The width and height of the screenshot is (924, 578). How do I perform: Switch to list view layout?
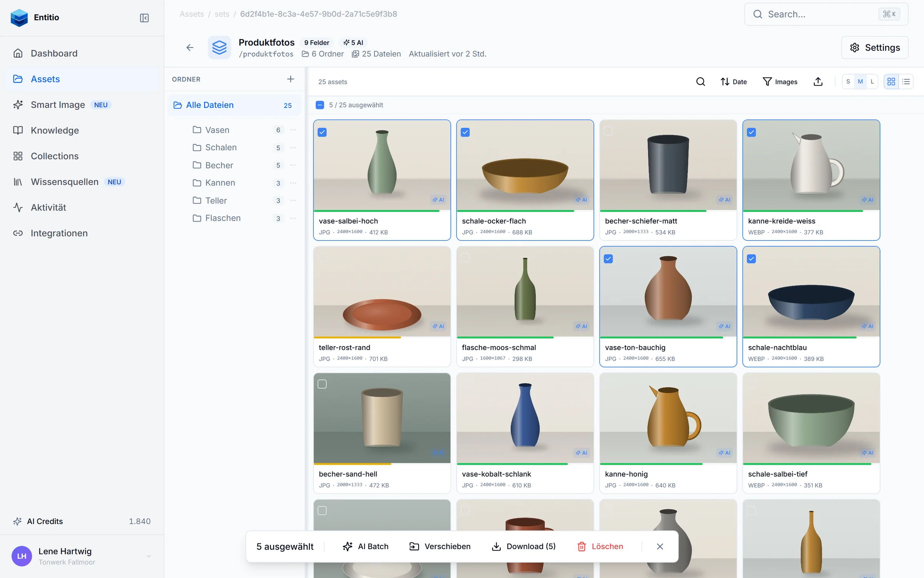point(906,82)
